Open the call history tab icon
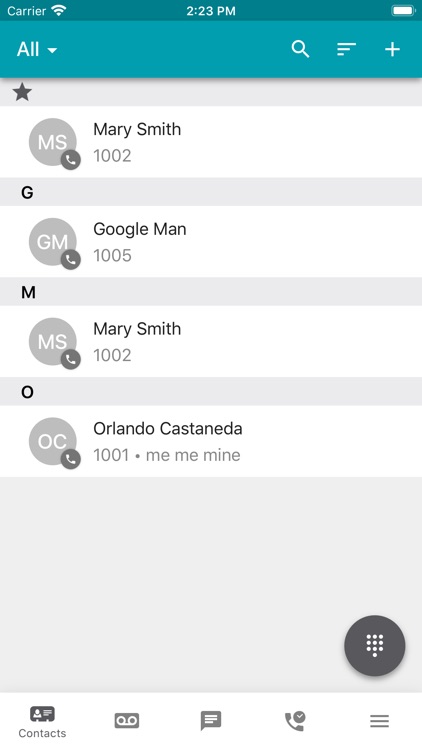Image resolution: width=422 pixels, height=750 pixels. [295, 720]
